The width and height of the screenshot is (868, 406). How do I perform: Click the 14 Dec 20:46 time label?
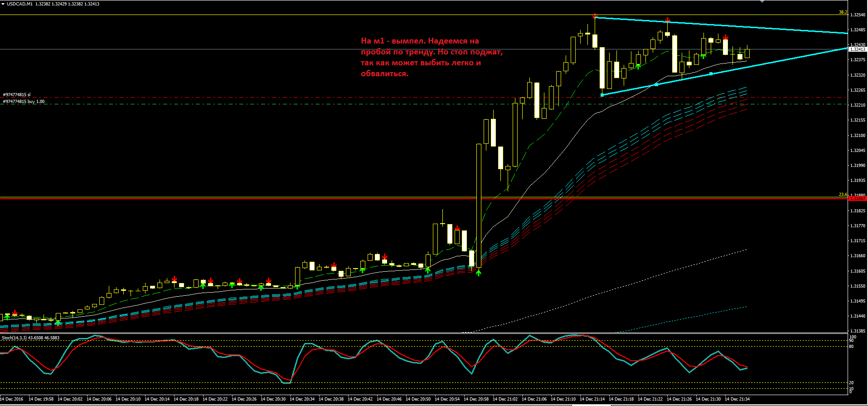click(389, 399)
